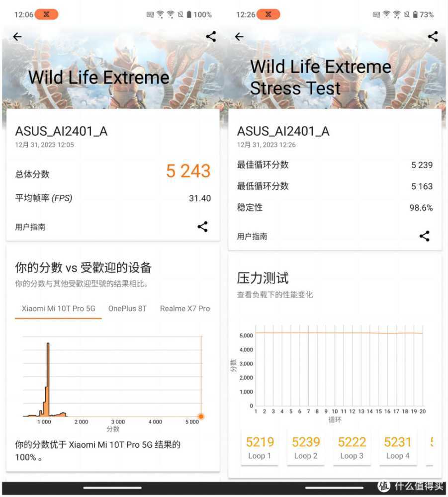This screenshot has width=448, height=497.
Task: Select Loop 2 score card 5239
Action: pos(306,447)
